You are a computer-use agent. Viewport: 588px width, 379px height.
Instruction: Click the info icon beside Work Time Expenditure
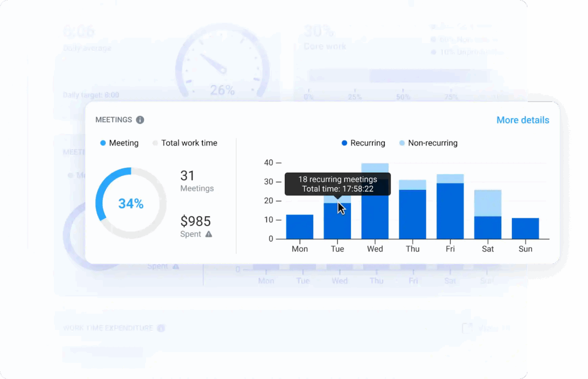coord(161,328)
